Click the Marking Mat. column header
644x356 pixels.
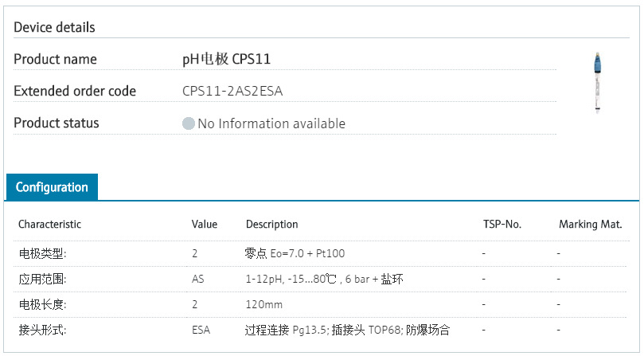(590, 225)
